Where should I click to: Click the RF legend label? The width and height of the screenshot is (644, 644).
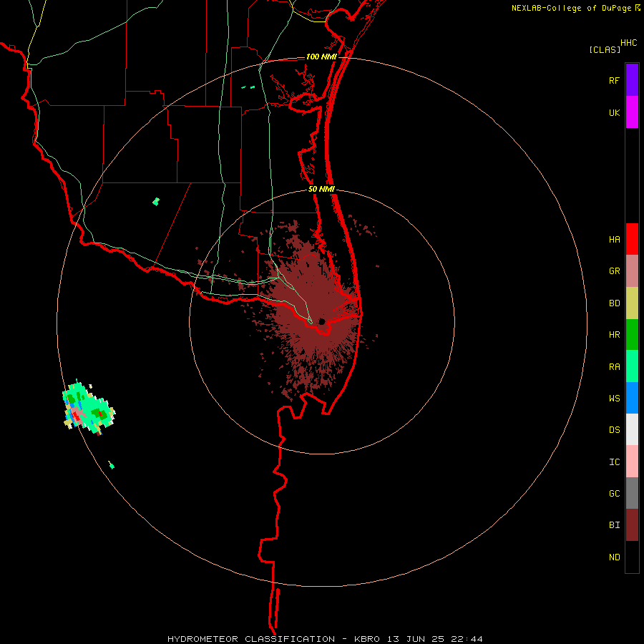[614, 80]
